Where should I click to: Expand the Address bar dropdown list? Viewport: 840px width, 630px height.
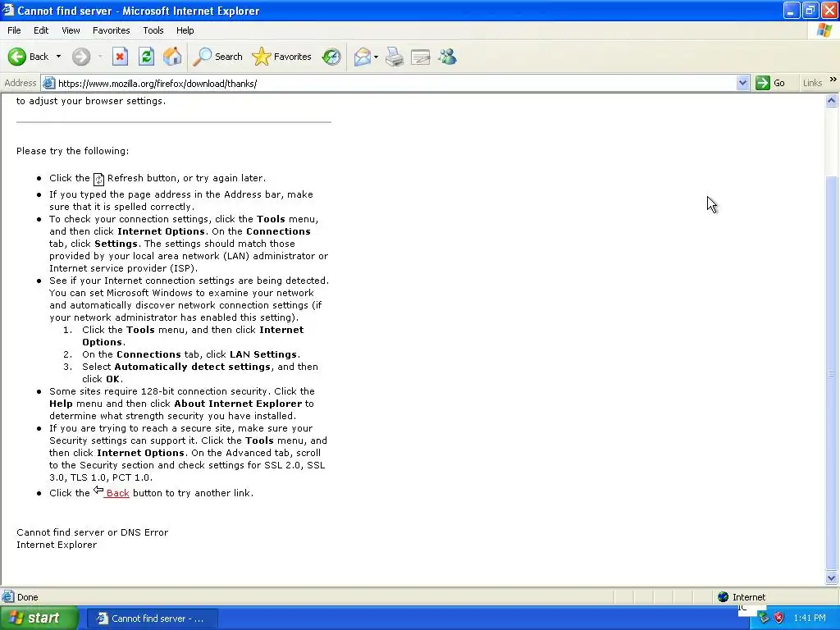click(x=742, y=83)
